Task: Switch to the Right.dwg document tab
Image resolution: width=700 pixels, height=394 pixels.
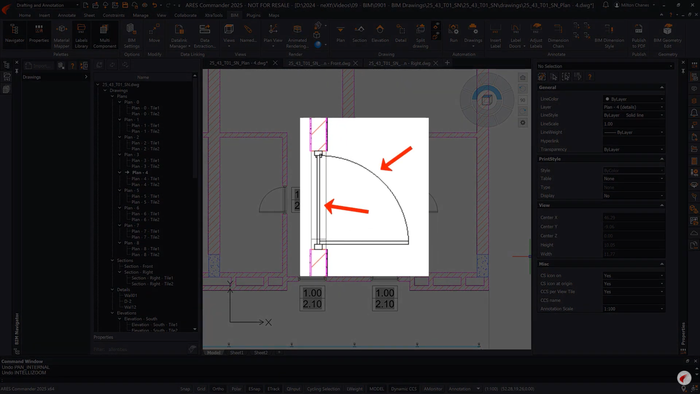Action: 400,63
